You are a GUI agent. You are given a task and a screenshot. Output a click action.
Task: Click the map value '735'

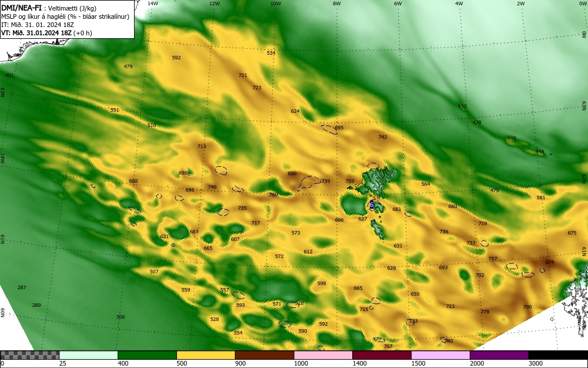tap(242, 208)
